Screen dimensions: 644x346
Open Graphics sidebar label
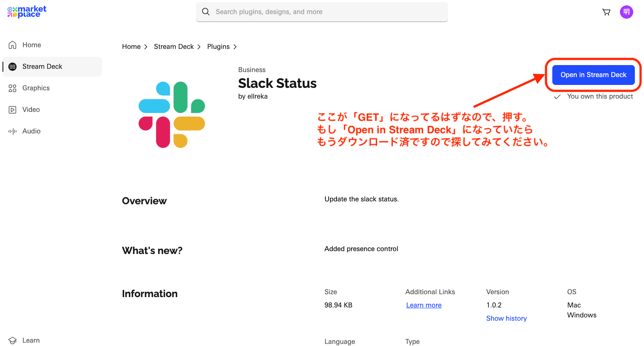36,88
